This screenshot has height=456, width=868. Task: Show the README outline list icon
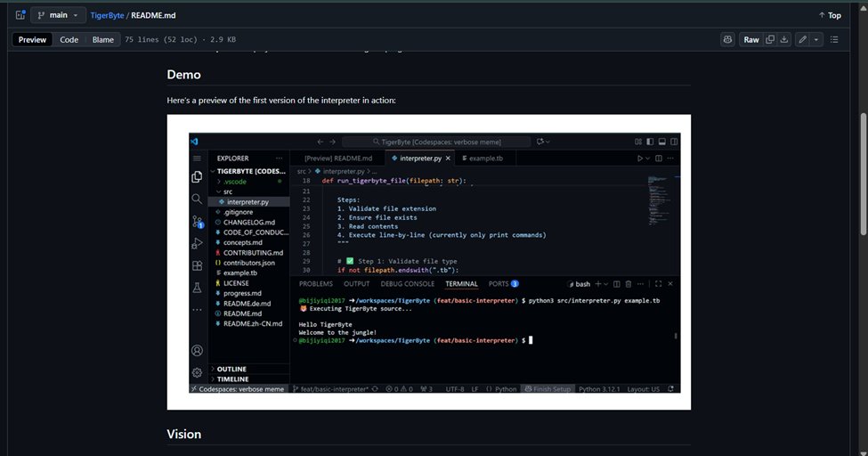click(834, 39)
